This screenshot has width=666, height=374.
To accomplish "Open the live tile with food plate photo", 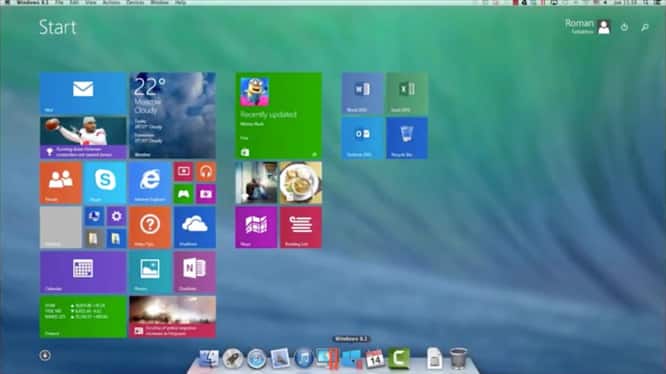I will 301,183.
